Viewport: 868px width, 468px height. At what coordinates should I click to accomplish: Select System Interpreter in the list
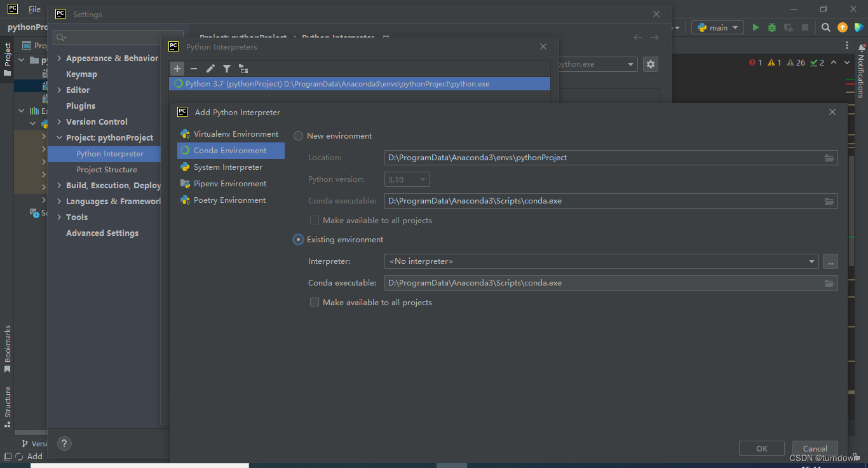231,167
